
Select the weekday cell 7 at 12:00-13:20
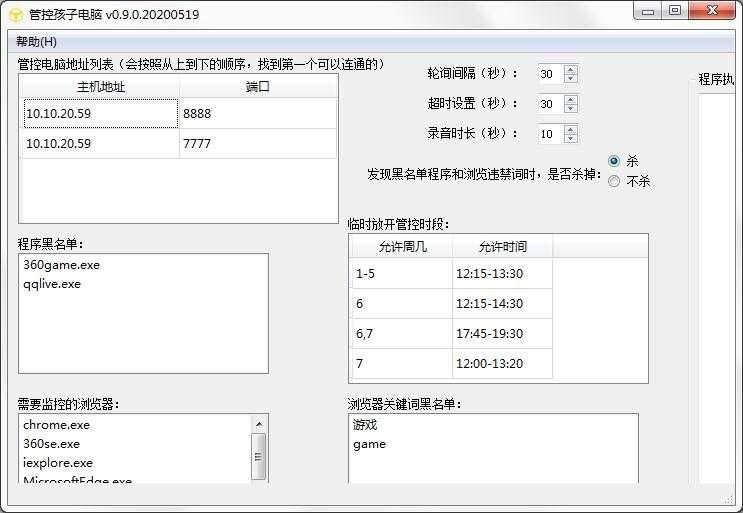tap(402, 363)
